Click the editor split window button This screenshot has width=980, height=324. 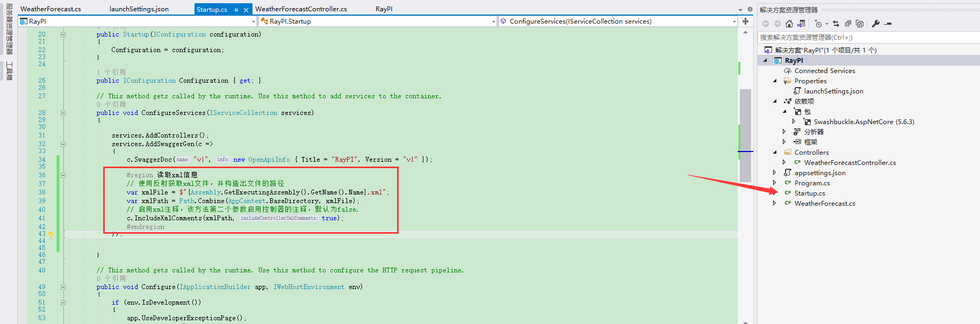click(745, 21)
